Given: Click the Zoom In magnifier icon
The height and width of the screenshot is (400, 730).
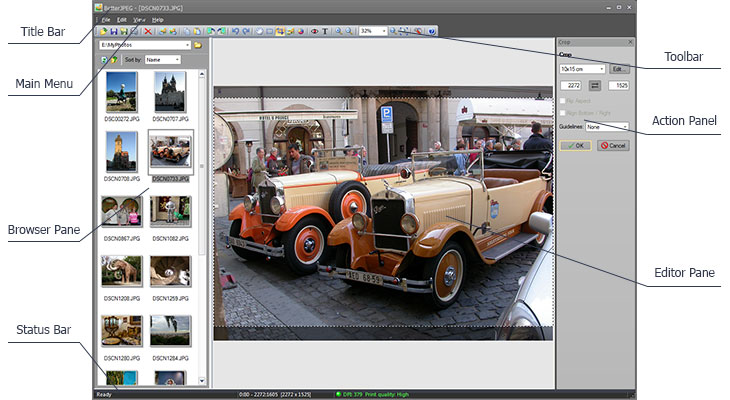Looking at the screenshot, I should point(338,32).
